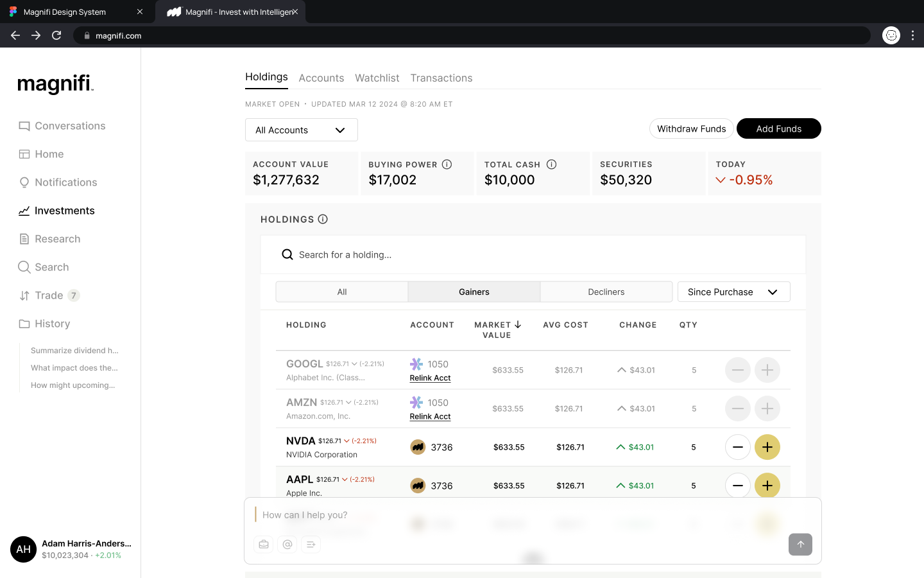Click the prompt list icon in chat box
Image resolution: width=924 pixels, height=578 pixels.
pyautogui.click(x=311, y=544)
